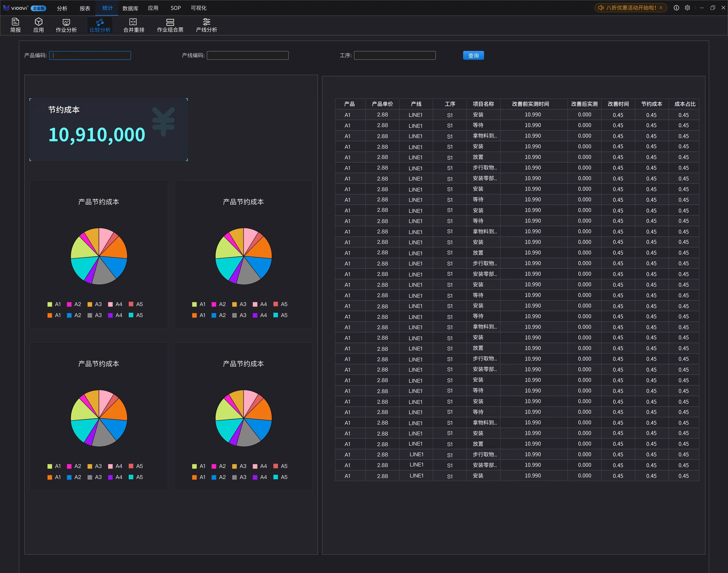
Task: Click the 八折优惠活动开始啦 promotion link
Action: (631, 8)
